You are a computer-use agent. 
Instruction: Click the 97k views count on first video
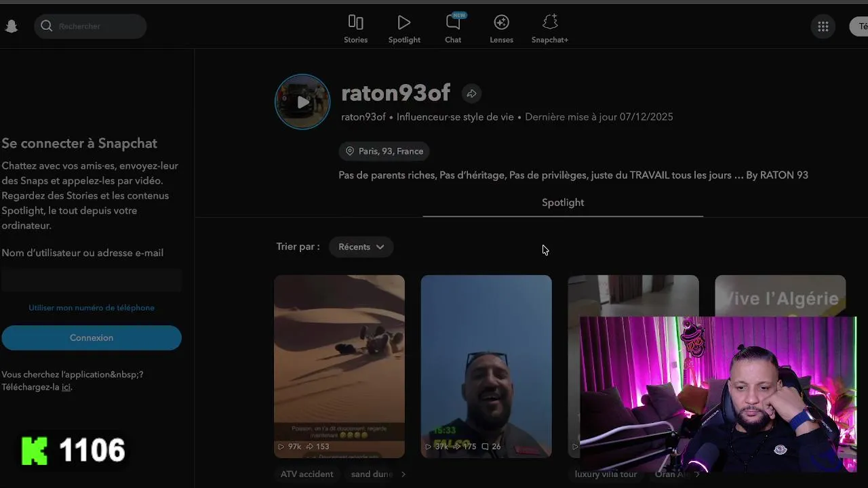click(290, 447)
